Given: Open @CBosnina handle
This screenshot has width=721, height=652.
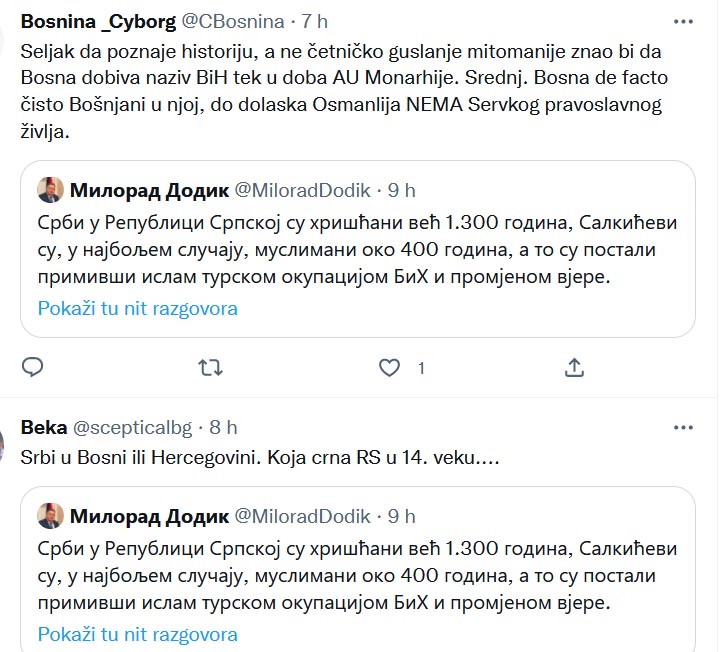Looking at the screenshot, I should pos(233,22).
